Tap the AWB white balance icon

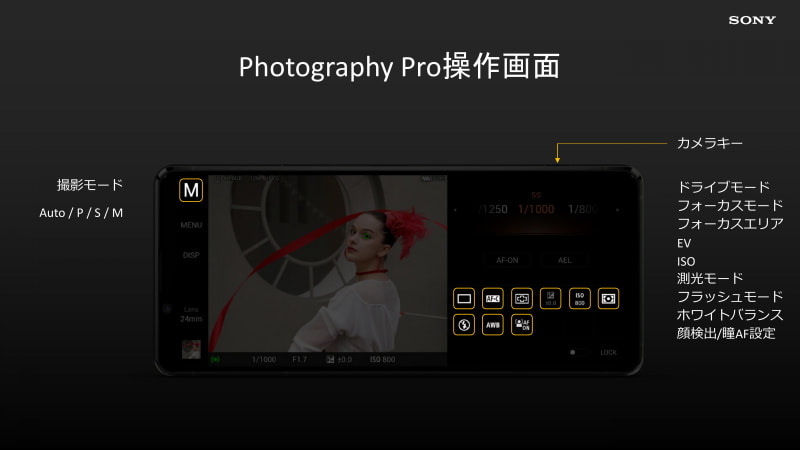click(493, 325)
